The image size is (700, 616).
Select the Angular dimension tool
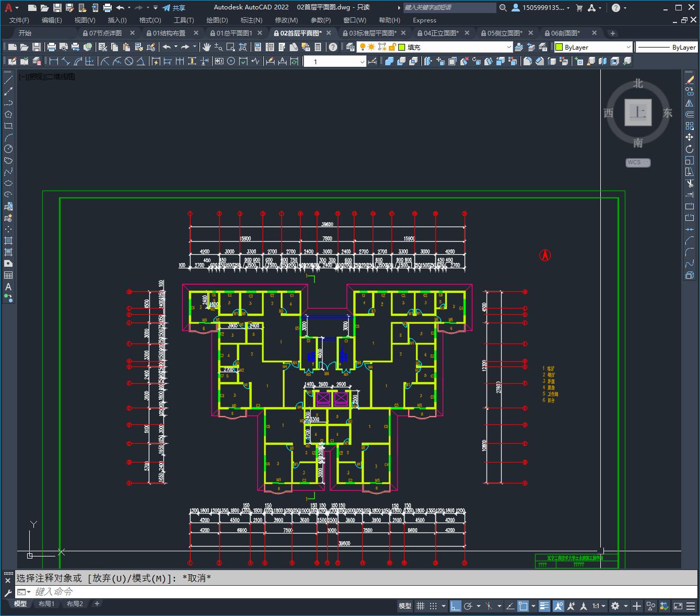(x=141, y=61)
